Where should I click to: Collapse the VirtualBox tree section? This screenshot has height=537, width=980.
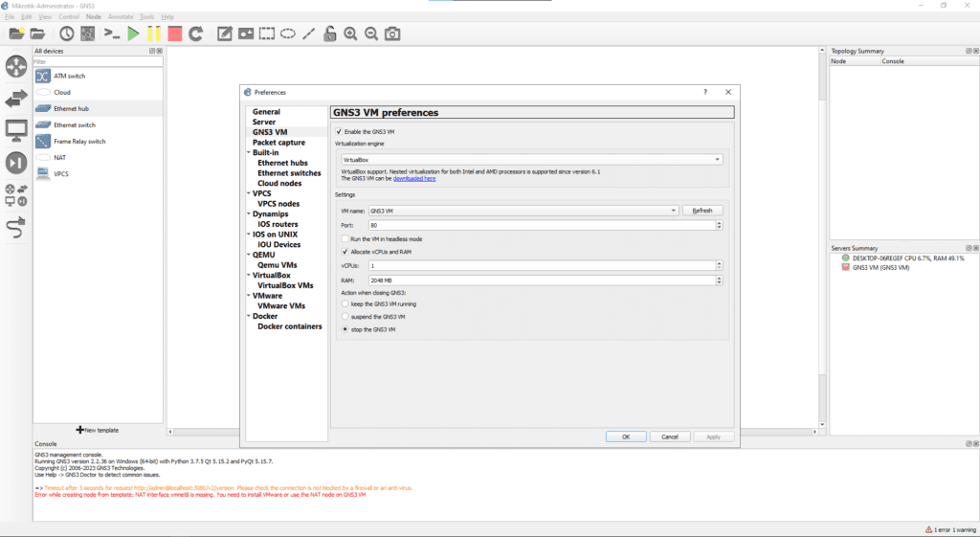click(x=249, y=275)
